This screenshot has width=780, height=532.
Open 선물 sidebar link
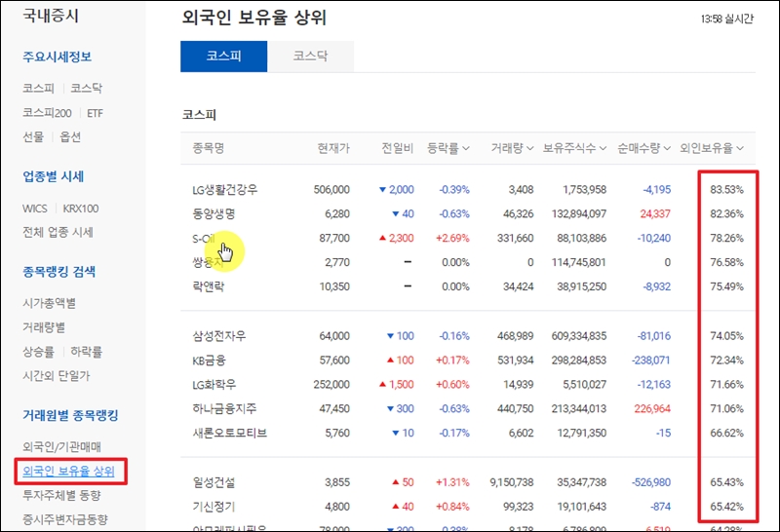click(33, 136)
